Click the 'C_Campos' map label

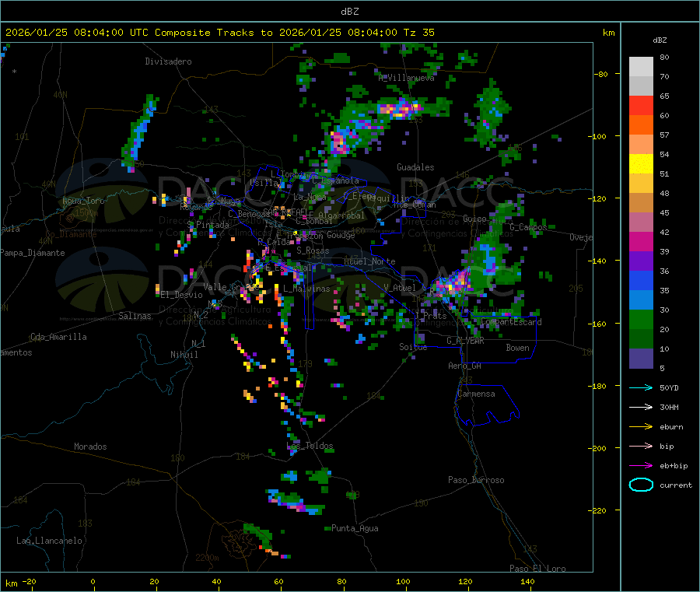tap(528, 227)
